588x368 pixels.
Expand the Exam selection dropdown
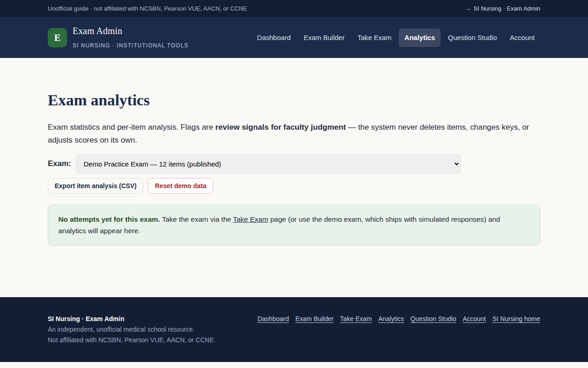point(268,164)
